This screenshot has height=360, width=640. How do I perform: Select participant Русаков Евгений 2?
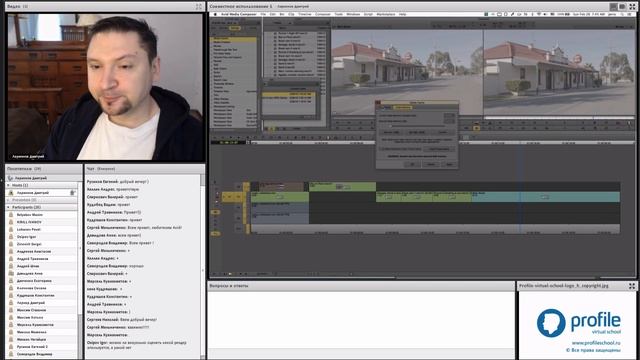pyautogui.click(x=32, y=347)
